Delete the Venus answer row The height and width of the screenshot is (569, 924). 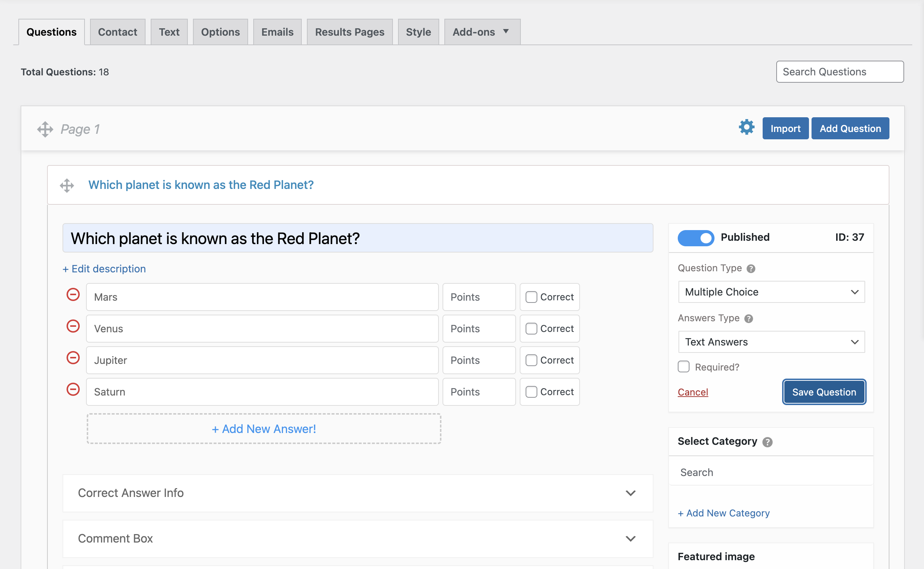[x=73, y=326]
